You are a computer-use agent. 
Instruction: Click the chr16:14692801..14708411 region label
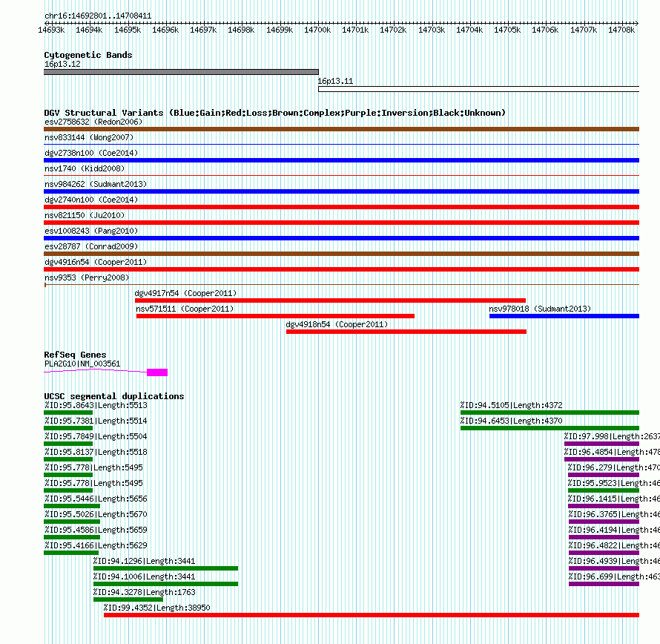[x=98, y=16]
